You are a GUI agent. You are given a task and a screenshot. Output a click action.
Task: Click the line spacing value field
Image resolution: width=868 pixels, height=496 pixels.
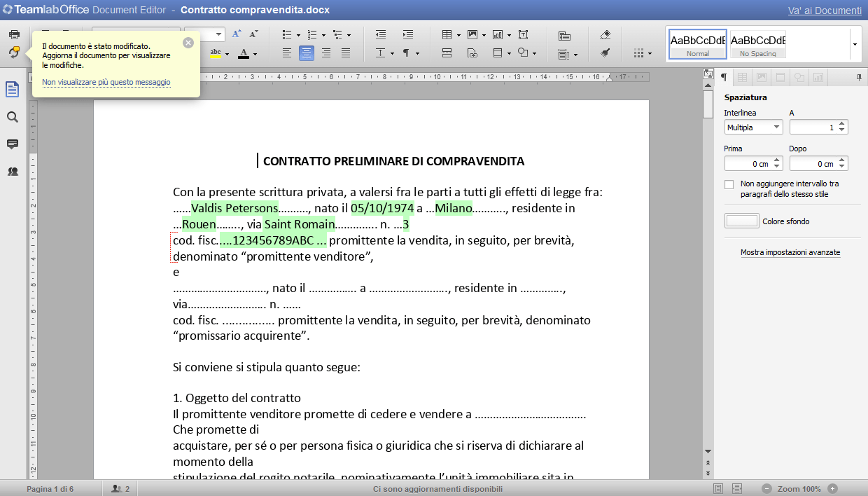[818, 127]
